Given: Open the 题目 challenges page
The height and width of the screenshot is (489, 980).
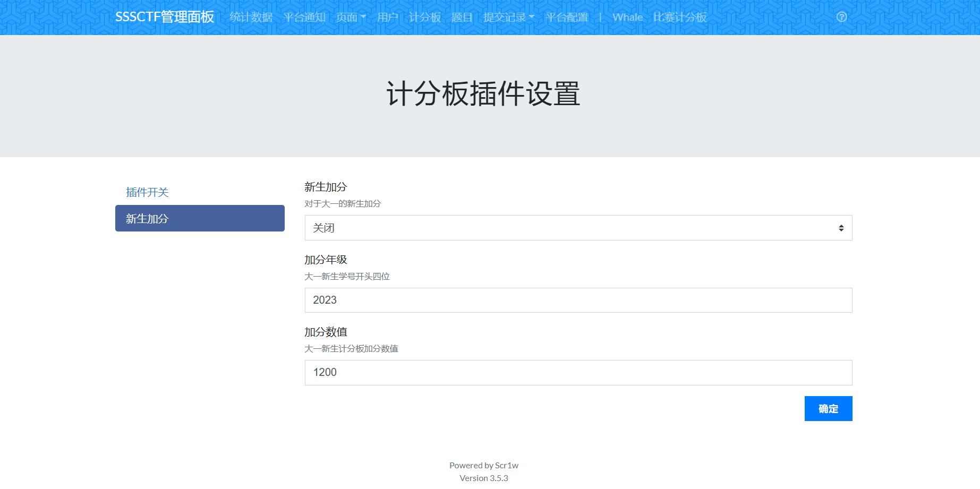Looking at the screenshot, I should coord(462,18).
